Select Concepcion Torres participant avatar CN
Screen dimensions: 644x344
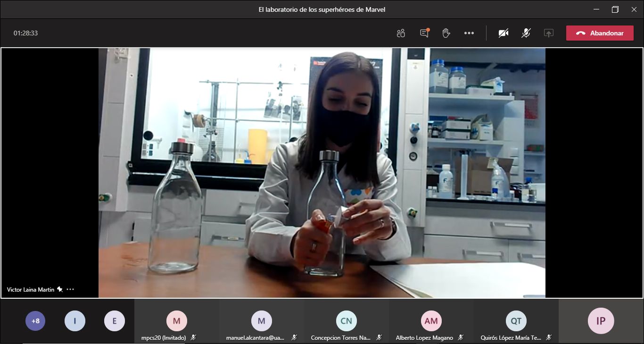tap(347, 321)
